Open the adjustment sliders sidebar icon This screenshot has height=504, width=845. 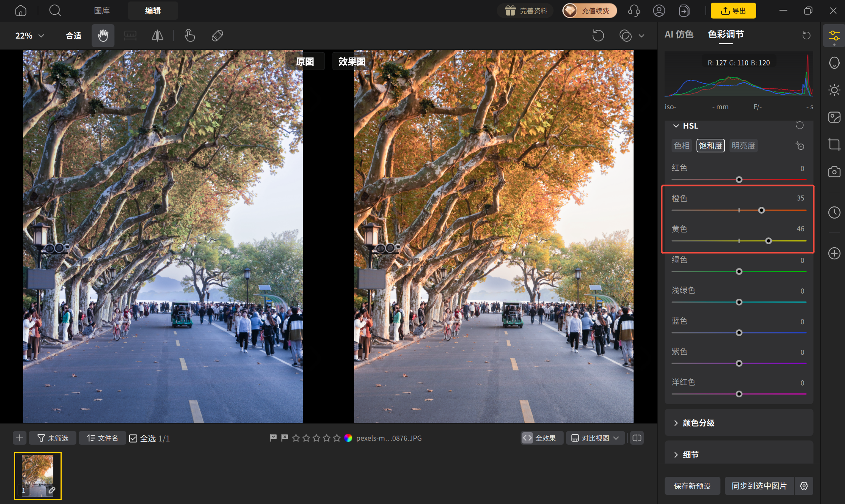pyautogui.click(x=834, y=36)
